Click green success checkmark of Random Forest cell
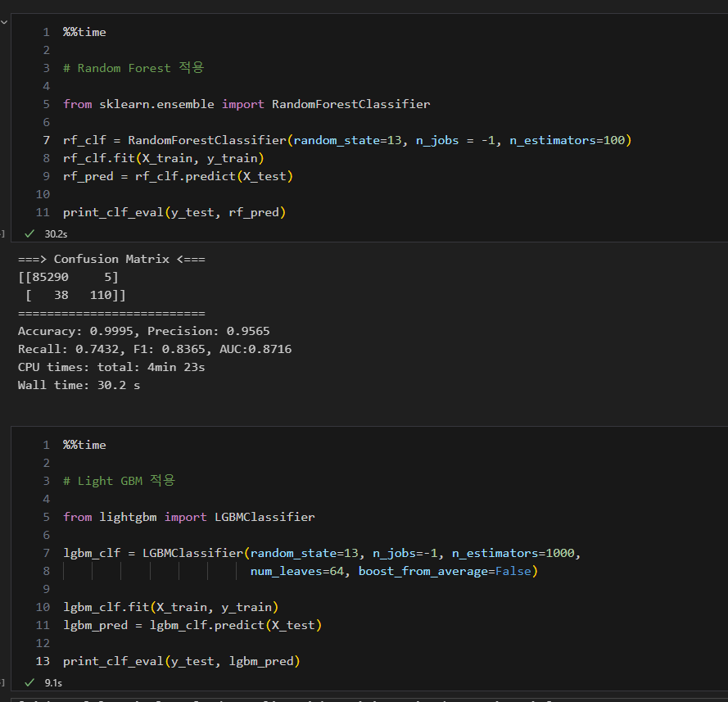Screen dimensions: 728x702 (29, 233)
